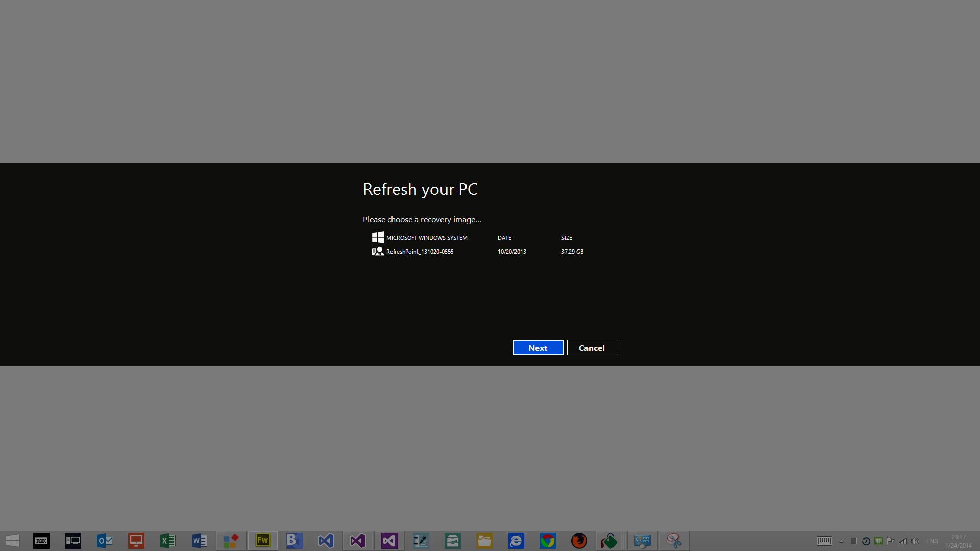Show hidden system tray icons
Screen dimensions: 980x551
coord(841,541)
